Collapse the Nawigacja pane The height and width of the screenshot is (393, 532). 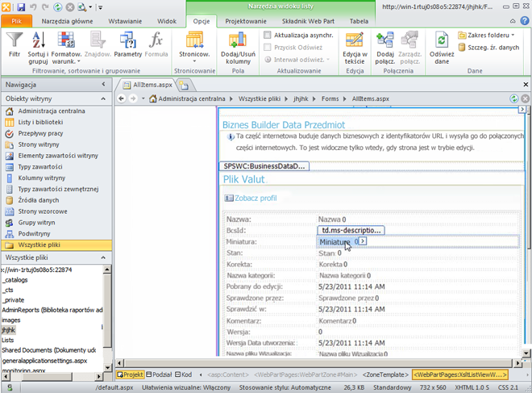[x=103, y=84]
